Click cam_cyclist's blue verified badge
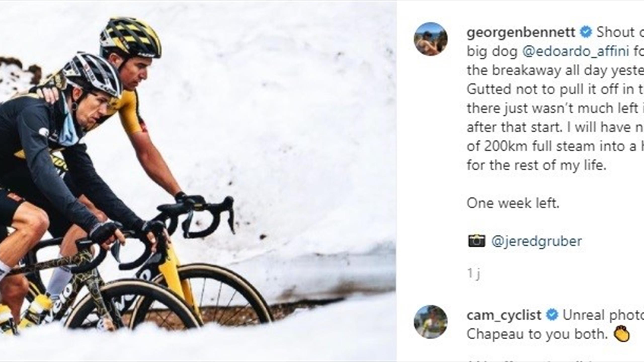 tap(552, 315)
